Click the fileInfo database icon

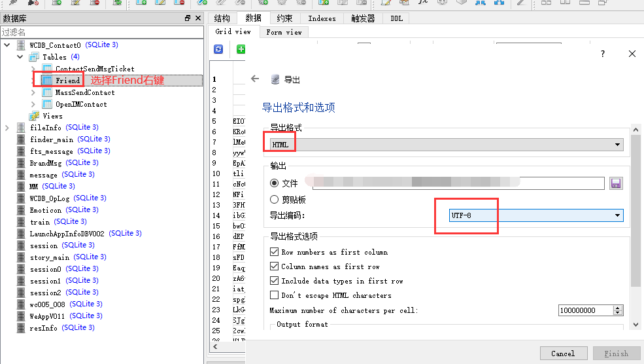(22, 128)
